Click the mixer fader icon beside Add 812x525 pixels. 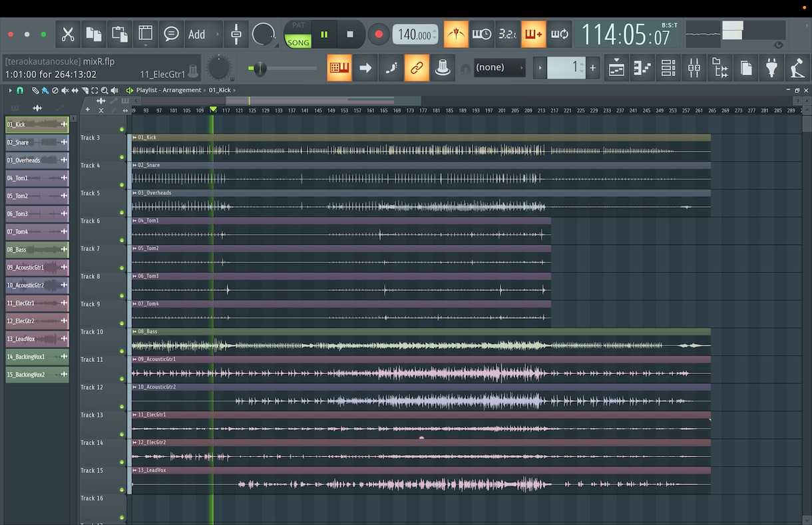tap(236, 34)
